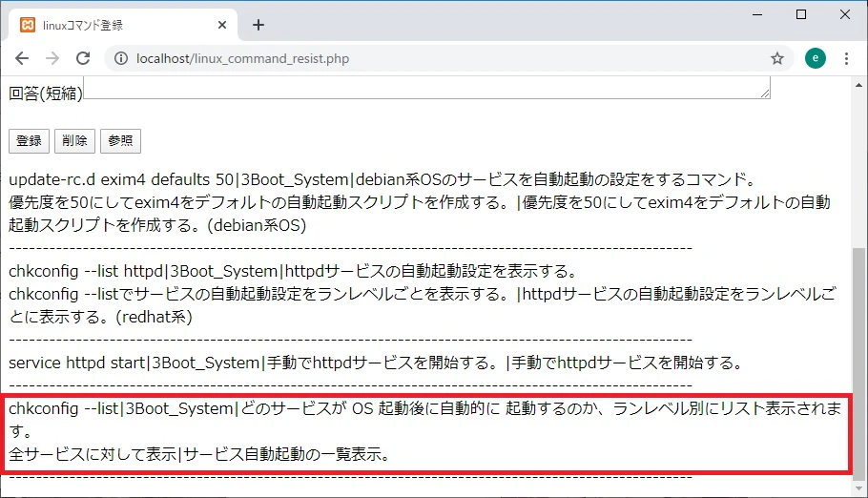This screenshot has width=868, height=498.
Task: Reload the page
Action: [83, 58]
